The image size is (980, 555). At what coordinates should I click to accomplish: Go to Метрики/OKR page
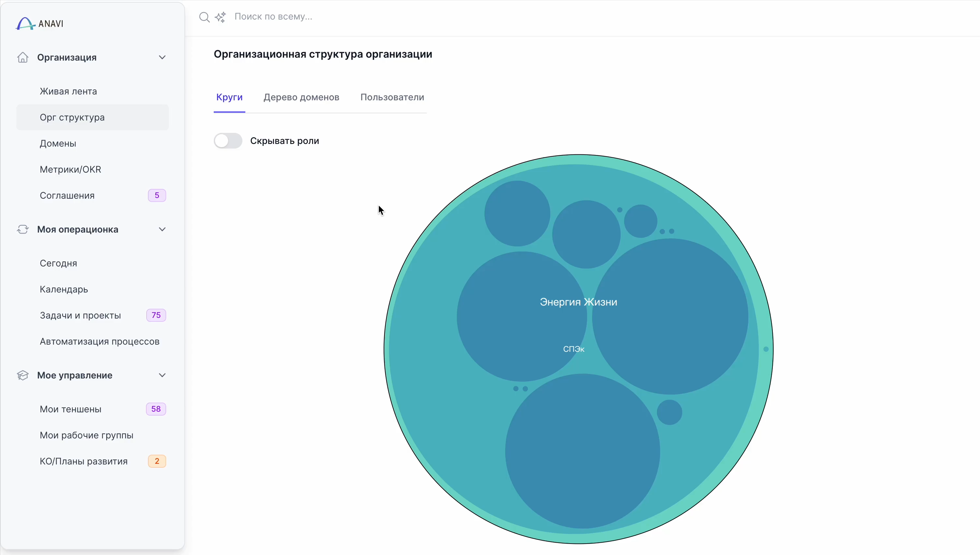[70, 170]
